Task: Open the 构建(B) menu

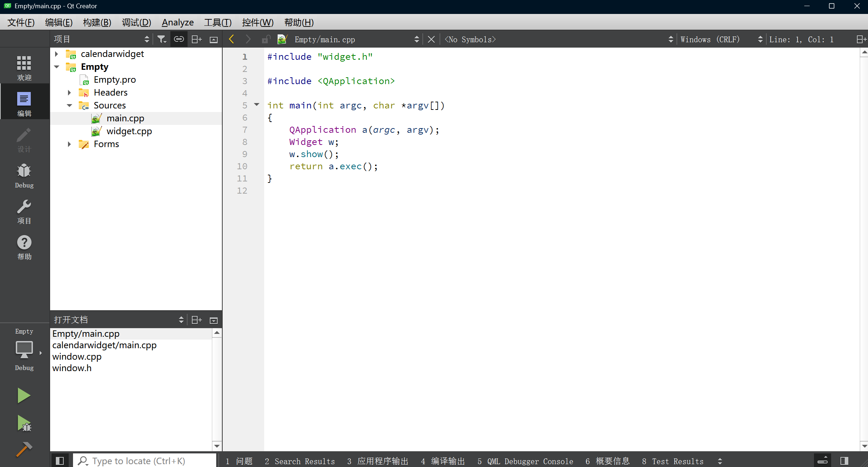Action: pos(97,23)
